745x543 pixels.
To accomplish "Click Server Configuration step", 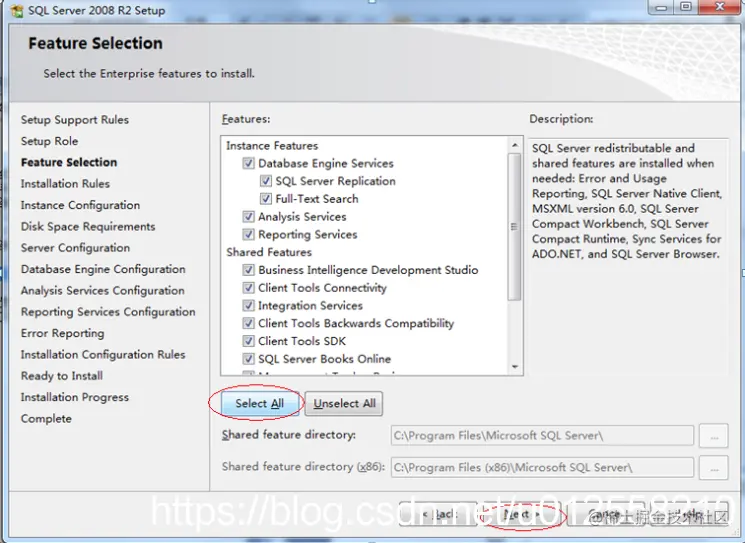I will point(75,248).
